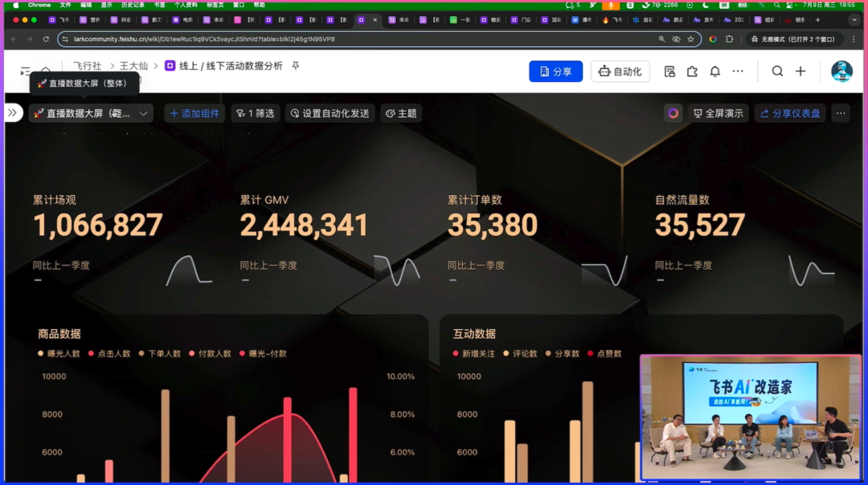Image resolution: width=868 pixels, height=485 pixels.
Task: Toggle 曝光人数 legend series in 商品数据 chart
Action: pyautogui.click(x=59, y=353)
